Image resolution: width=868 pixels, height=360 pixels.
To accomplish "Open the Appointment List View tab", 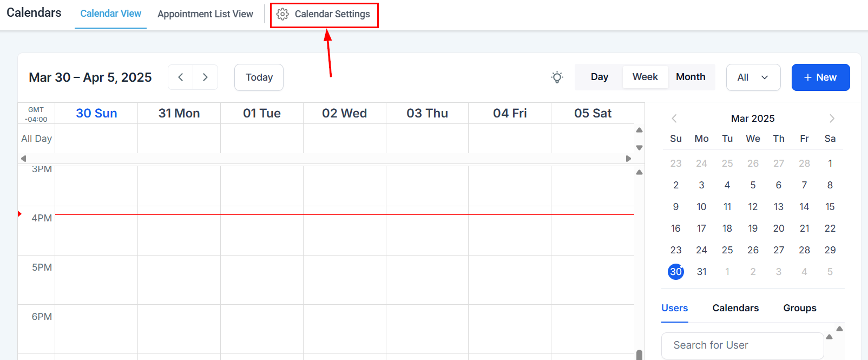I will 205,14.
